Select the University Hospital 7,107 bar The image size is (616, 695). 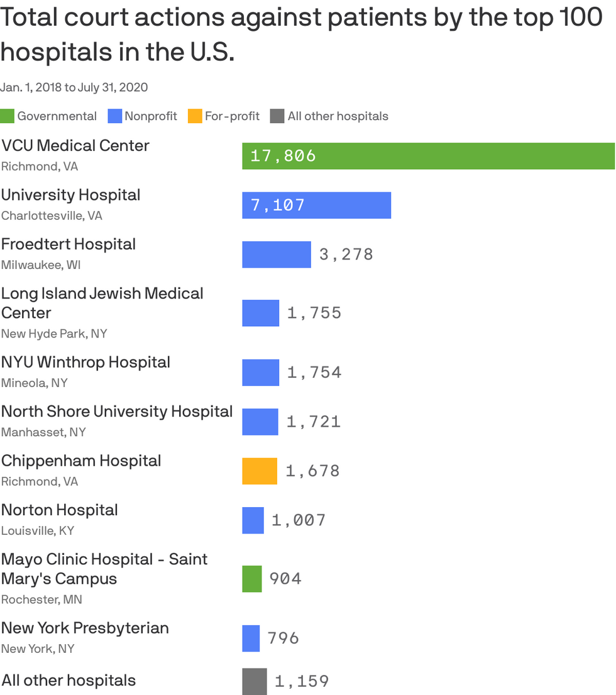click(x=317, y=205)
